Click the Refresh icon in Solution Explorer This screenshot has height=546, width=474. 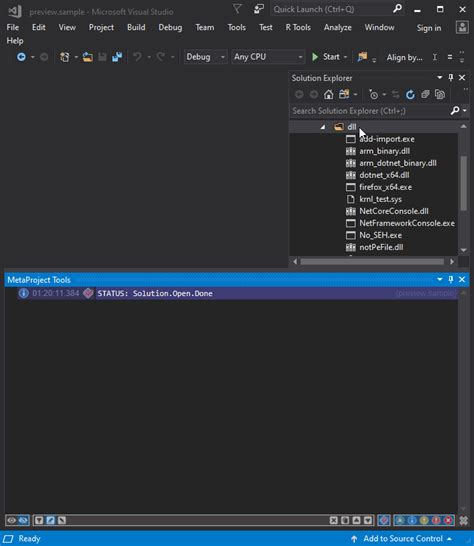point(410,94)
